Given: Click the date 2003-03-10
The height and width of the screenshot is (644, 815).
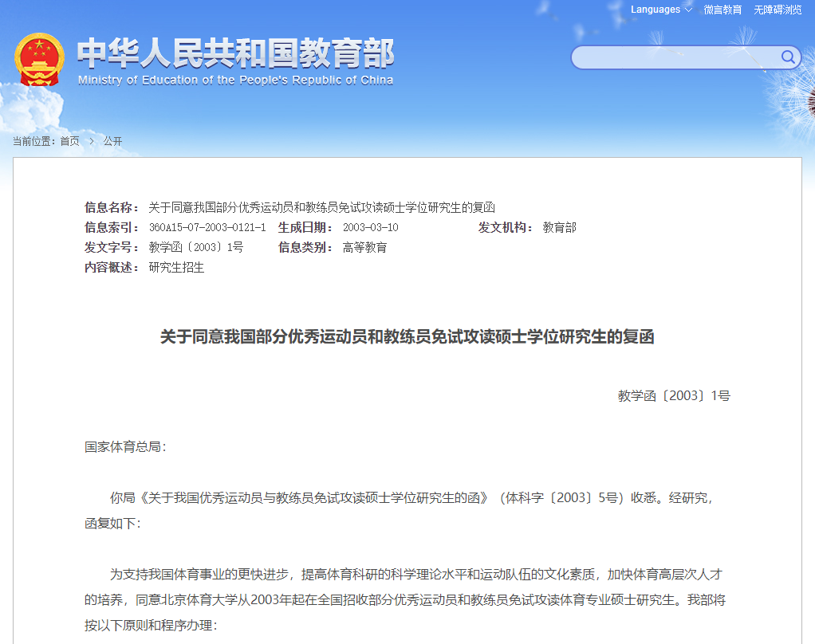Looking at the screenshot, I should click(x=371, y=227).
